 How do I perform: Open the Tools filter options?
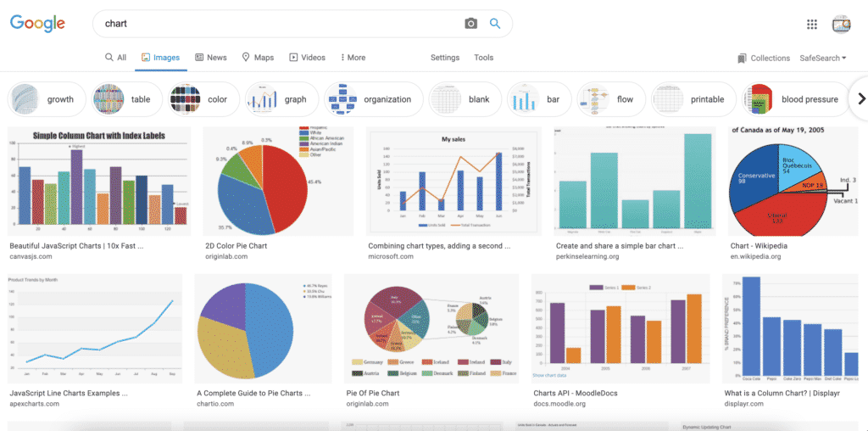(x=483, y=58)
